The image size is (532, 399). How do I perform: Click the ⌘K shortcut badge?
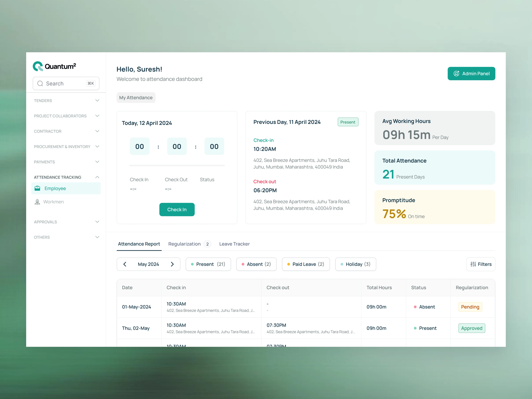[x=91, y=83]
